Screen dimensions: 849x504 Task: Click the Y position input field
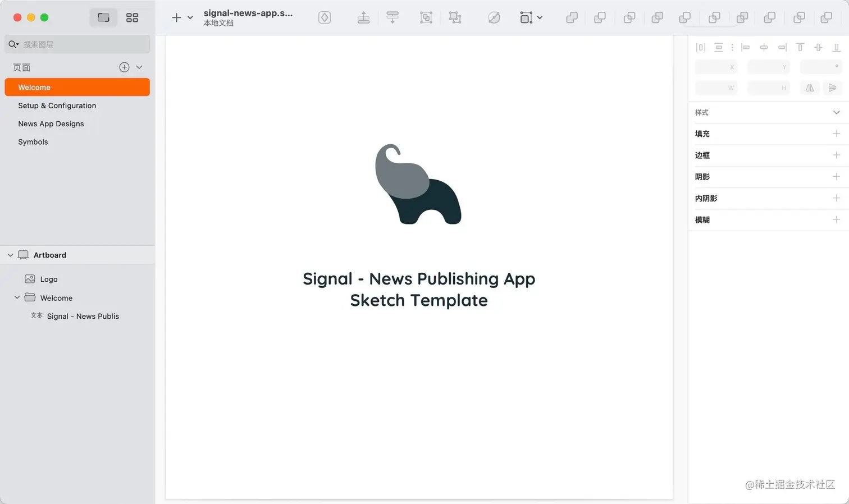click(768, 67)
